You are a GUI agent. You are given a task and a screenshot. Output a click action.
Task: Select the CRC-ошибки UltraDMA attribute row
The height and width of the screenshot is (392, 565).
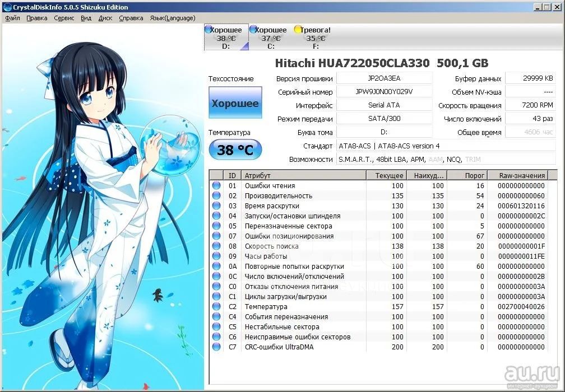(x=379, y=347)
